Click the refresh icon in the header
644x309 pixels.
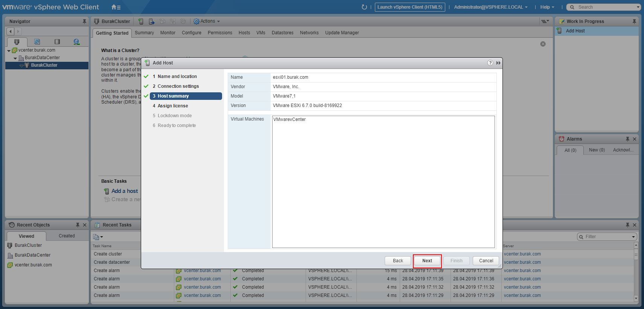(x=364, y=7)
